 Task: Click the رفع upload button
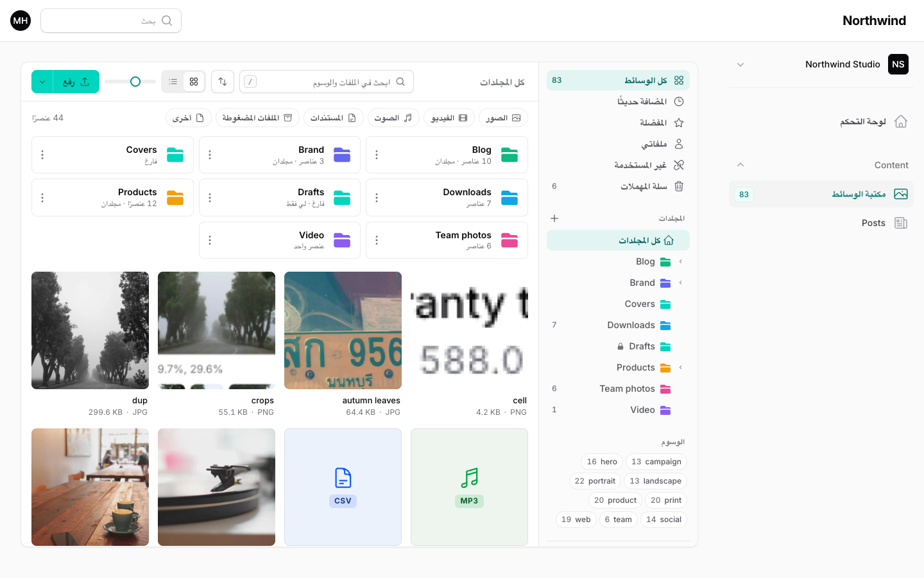point(76,82)
